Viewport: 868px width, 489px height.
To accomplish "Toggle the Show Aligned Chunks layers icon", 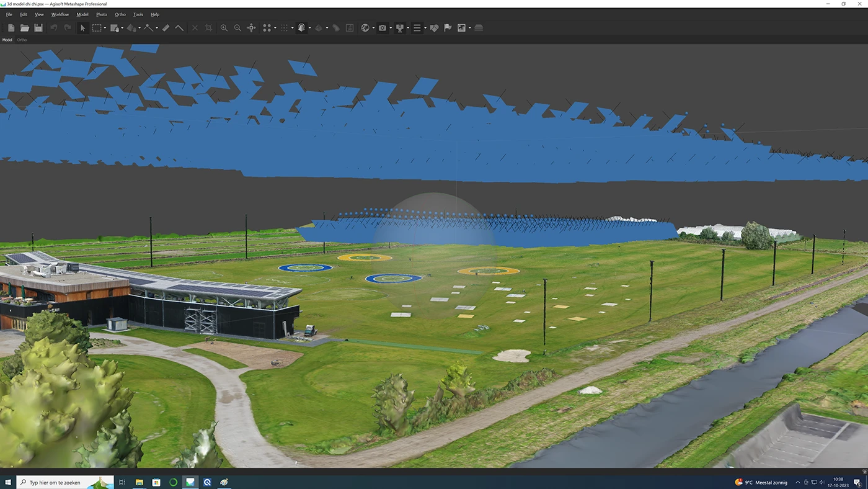I will pyautogui.click(x=479, y=28).
